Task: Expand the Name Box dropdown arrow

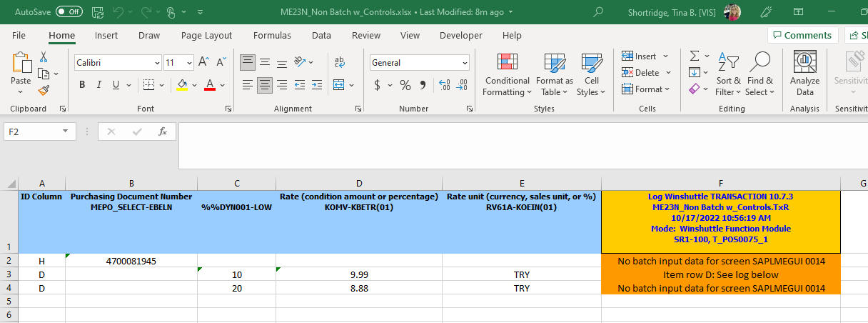Action: (66, 131)
